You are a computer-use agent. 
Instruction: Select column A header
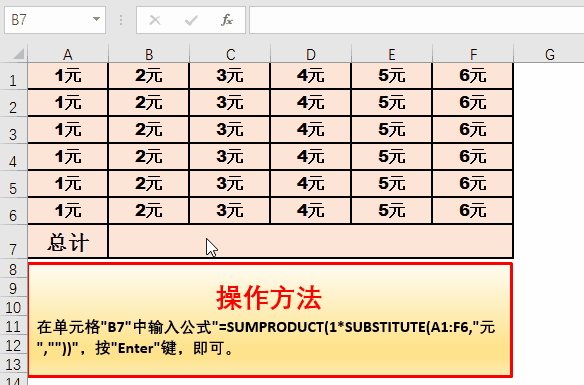pyautogui.click(x=68, y=54)
